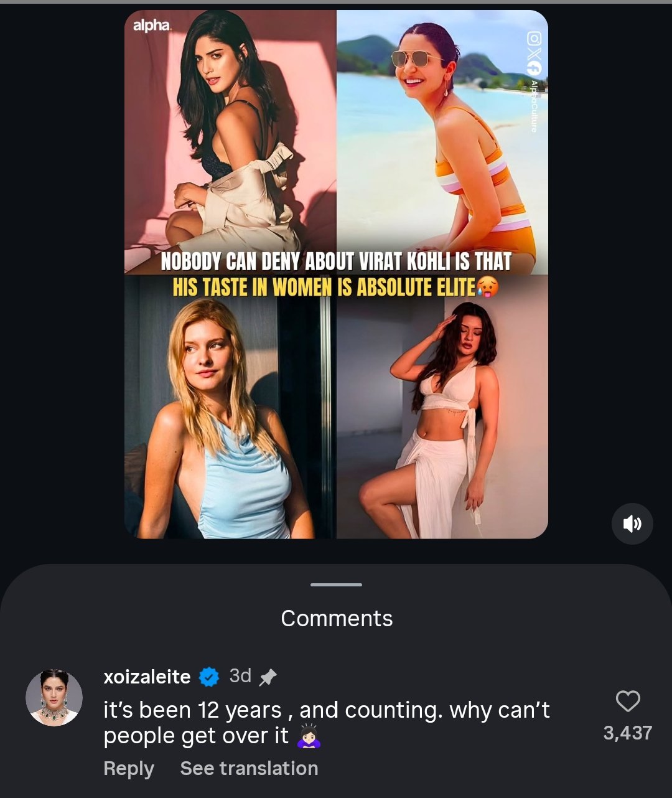
Task: Click the Facebook logo in the image watermark
Action: point(534,68)
